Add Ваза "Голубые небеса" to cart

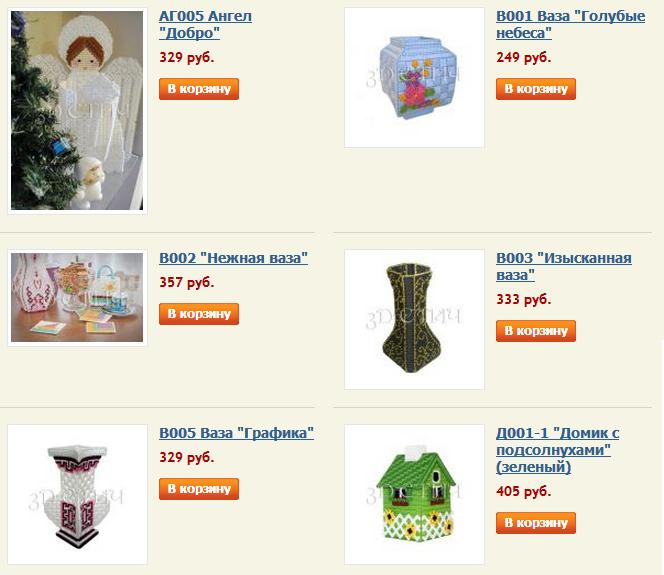[x=536, y=89]
